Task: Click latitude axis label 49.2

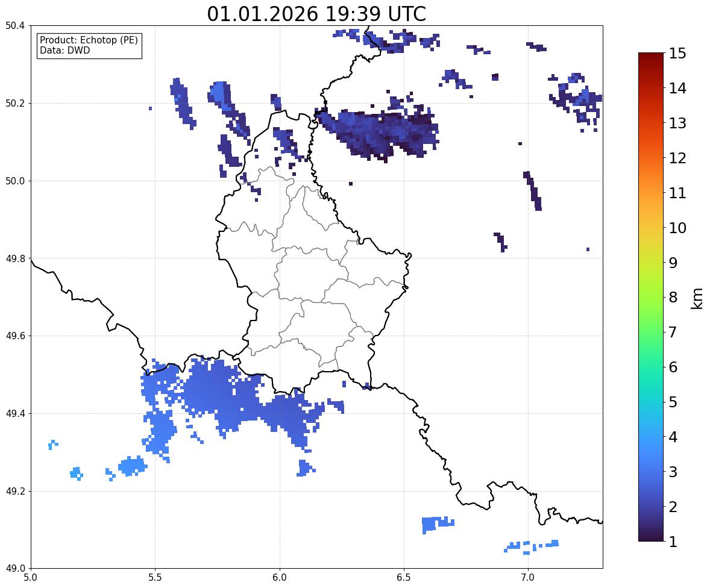Action: [x=15, y=491]
